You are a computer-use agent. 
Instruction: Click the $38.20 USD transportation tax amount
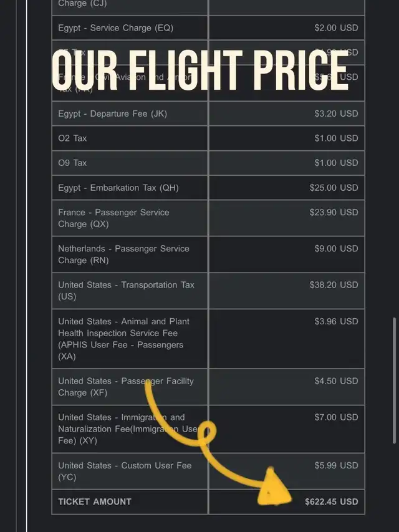pos(334,284)
